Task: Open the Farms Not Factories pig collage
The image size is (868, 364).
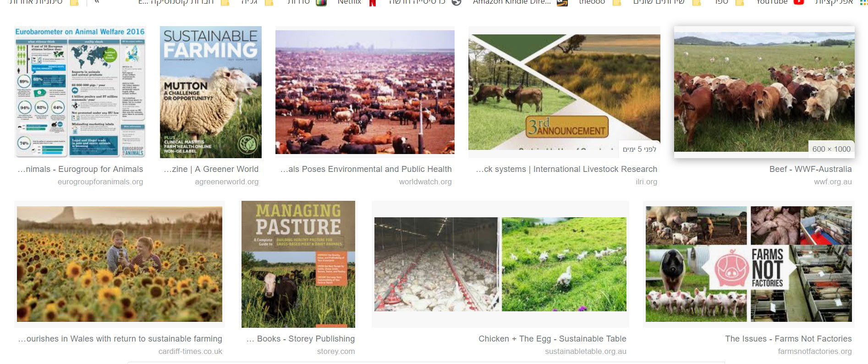Action: 749,264
